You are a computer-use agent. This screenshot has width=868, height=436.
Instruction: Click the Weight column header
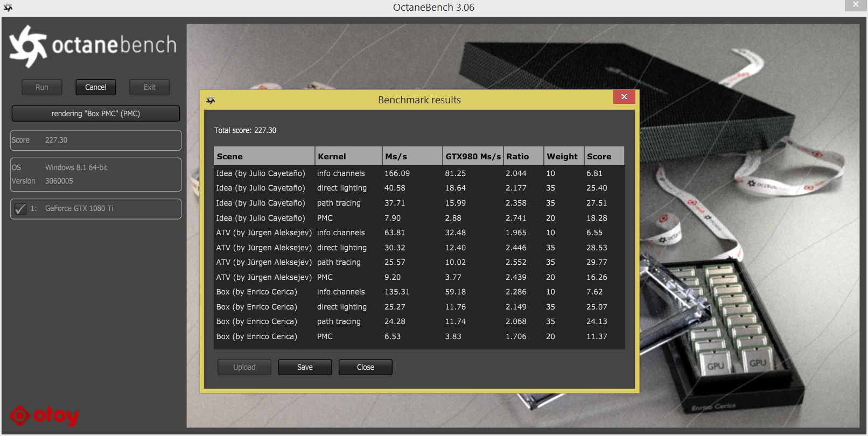[564, 156]
